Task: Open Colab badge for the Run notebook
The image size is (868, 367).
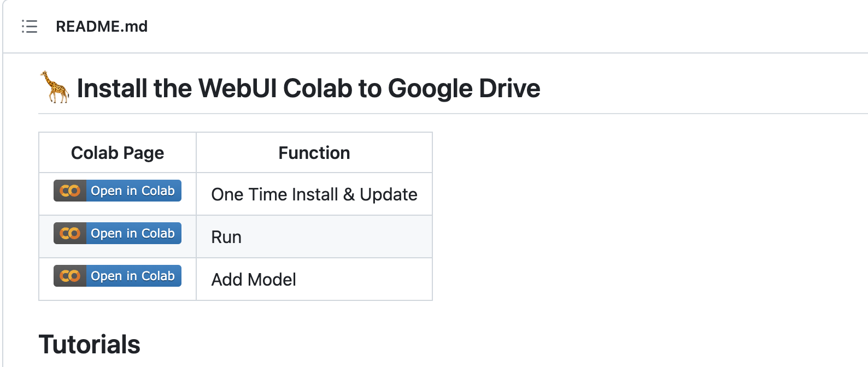Action: (118, 233)
